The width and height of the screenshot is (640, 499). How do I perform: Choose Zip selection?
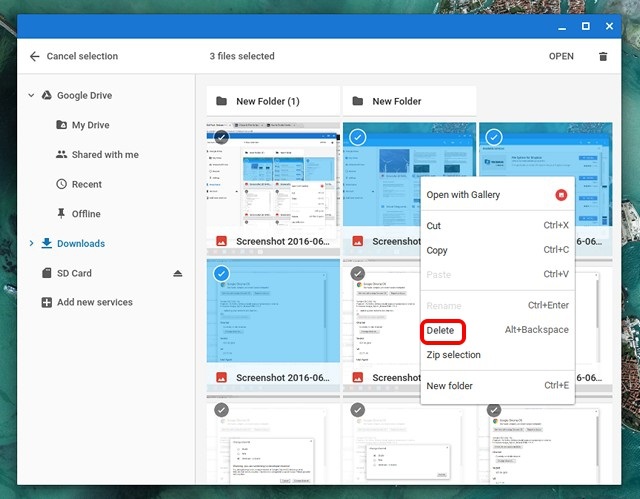click(x=498, y=355)
